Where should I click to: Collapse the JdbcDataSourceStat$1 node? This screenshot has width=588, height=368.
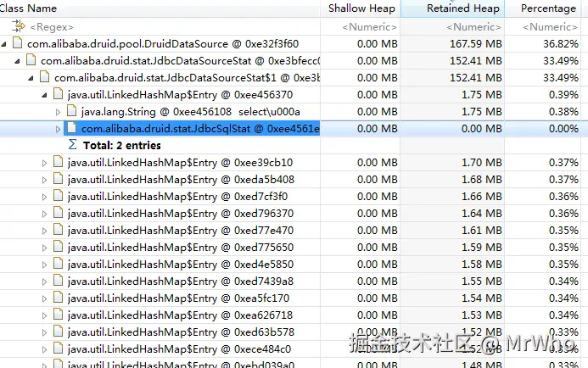[x=31, y=78]
